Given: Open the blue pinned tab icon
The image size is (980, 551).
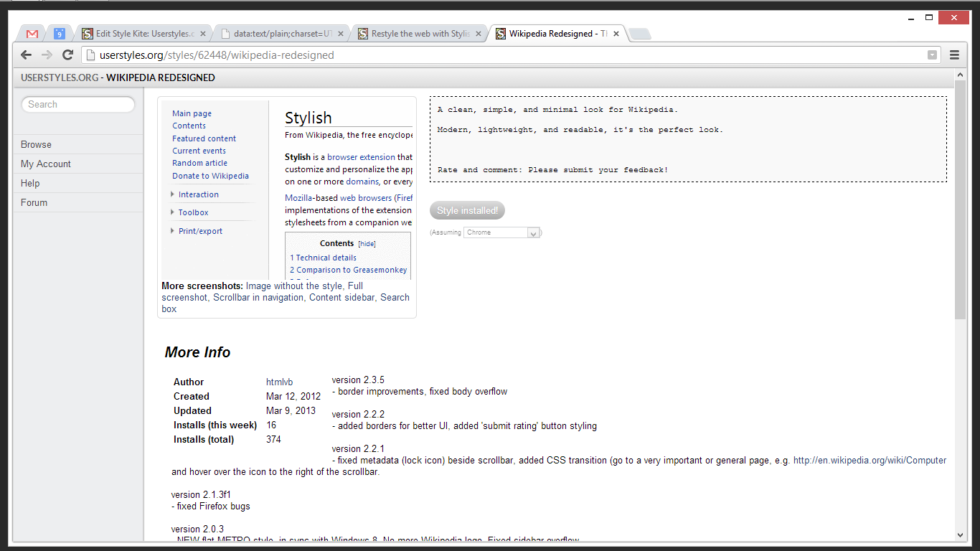Looking at the screenshot, I should coord(60,34).
